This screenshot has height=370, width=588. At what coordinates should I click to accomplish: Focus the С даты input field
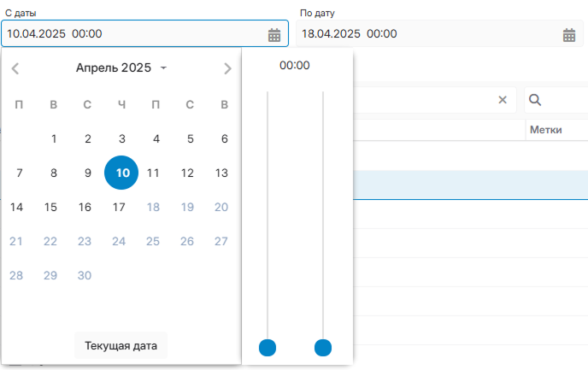(x=128, y=34)
